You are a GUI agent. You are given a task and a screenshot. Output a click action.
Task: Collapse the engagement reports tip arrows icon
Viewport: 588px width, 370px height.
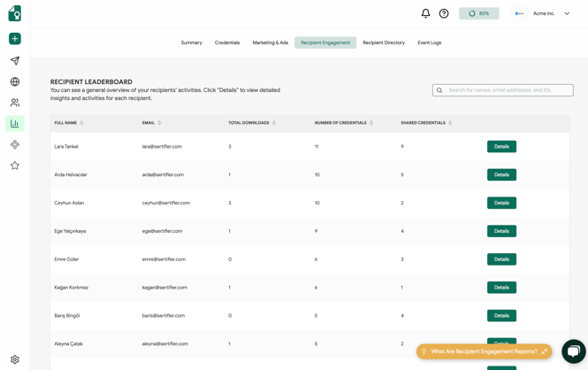tap(545, 351)
